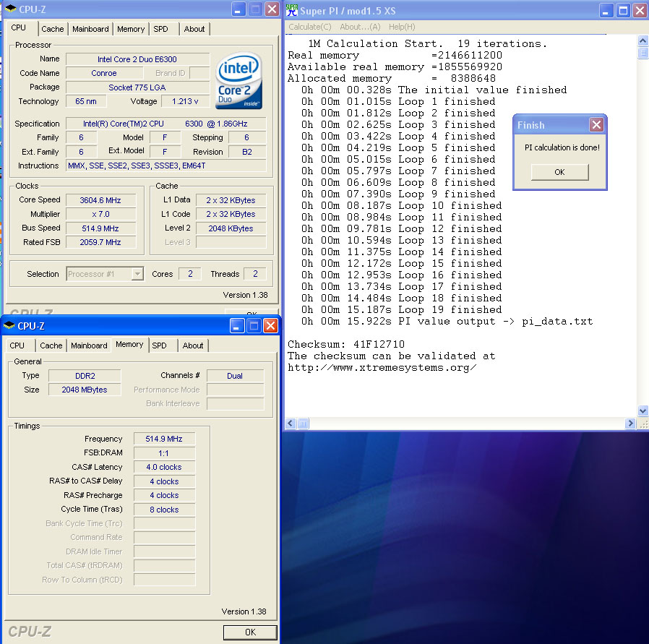The image size is (649, 644).
Task: Click the xtremesystems.org URL in Super PI output
Action: (382, 367)
